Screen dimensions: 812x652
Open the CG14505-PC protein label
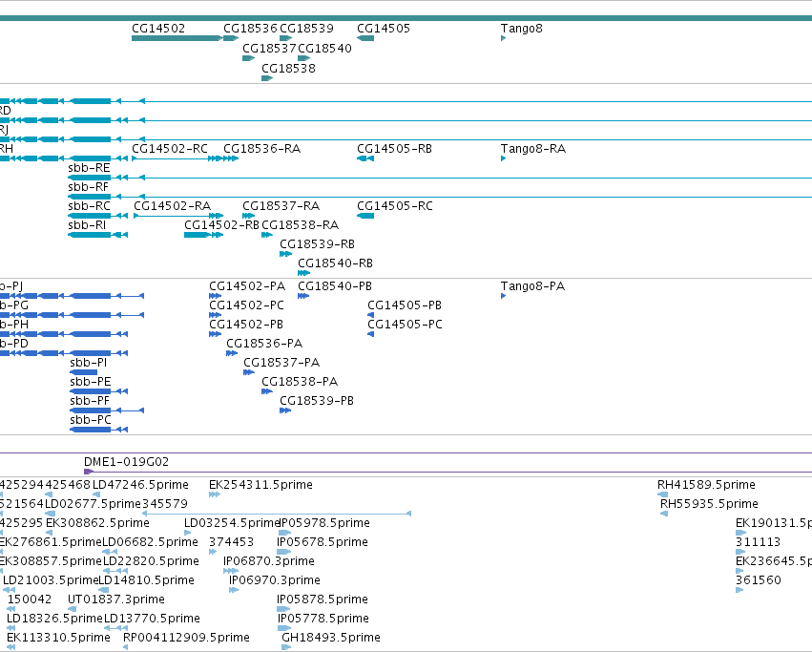pos(405,325)
